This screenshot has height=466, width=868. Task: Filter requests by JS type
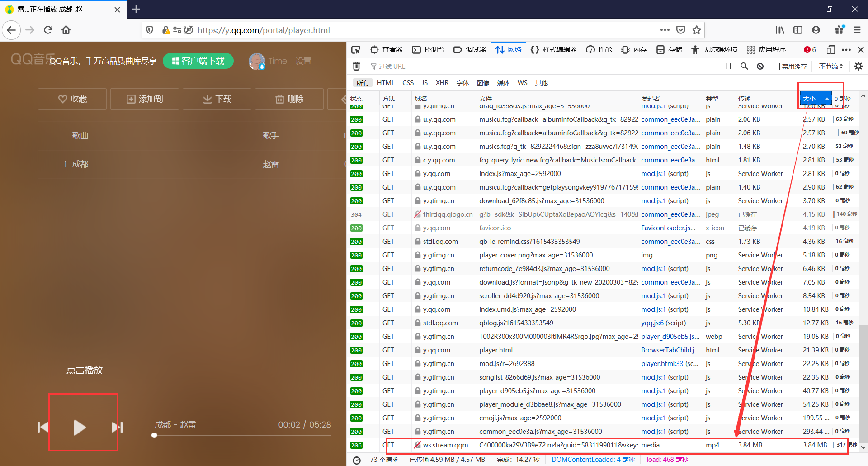[x=425, y=83]
